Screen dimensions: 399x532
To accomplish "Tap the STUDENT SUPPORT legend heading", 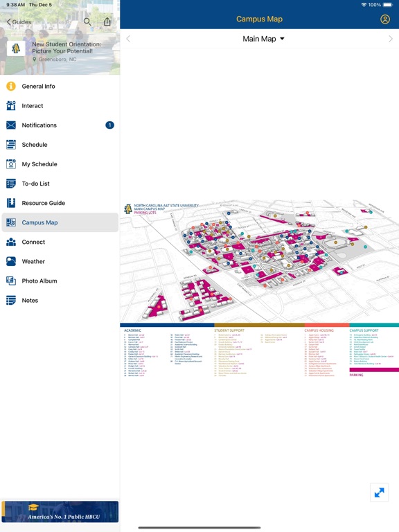I will 229,330.
